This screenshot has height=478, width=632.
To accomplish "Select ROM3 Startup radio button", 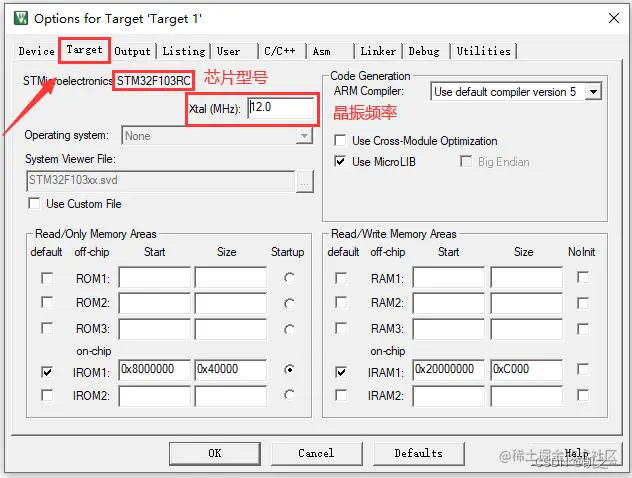I will (x=289, y=329).
